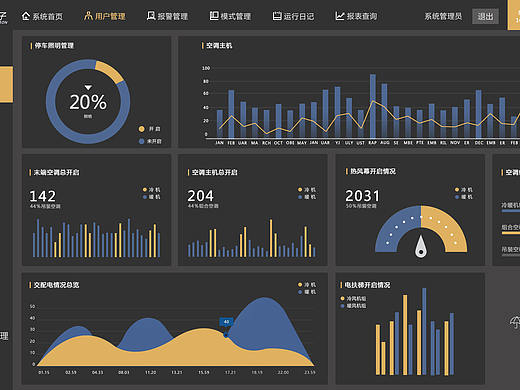This screenshot has height=390, width=520.
Task: Click the 44%吊装空调 caption under 142
Action: (45, 207)
